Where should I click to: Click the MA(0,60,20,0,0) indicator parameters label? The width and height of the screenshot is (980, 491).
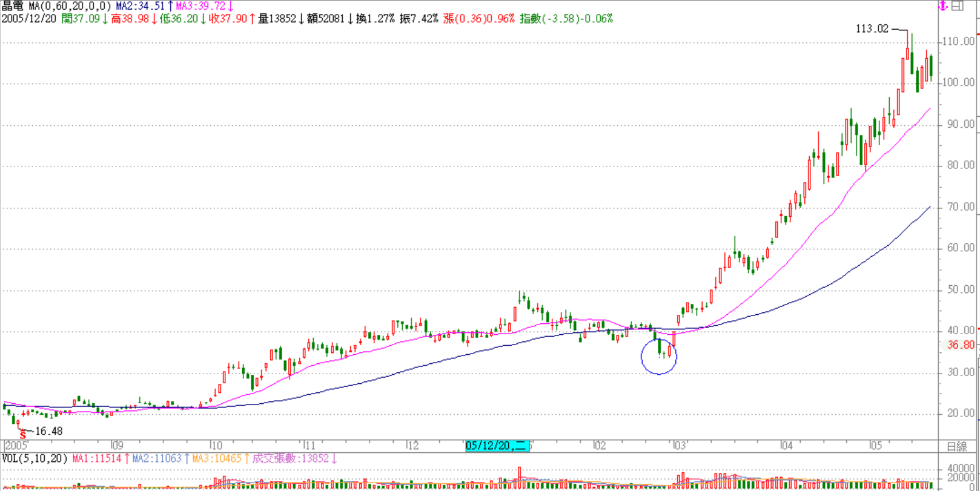[70, 6]
